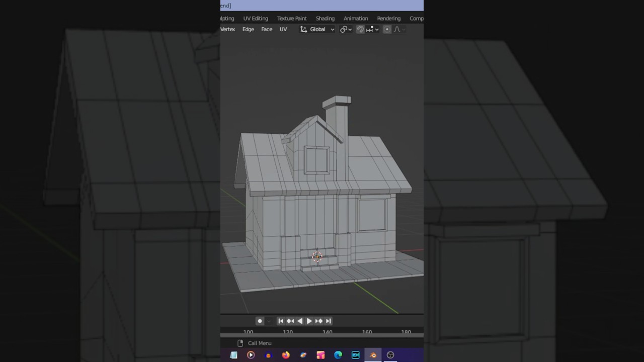The height and width of the screenshot is (362, 644).
Task: Open the rocket app taskbar icon
Action: point(303,355)
